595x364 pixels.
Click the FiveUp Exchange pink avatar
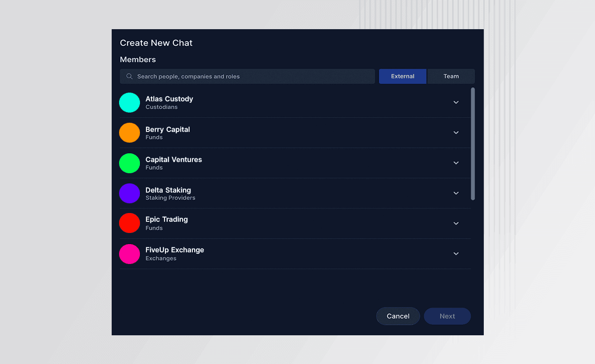click(x=129, y=254)
